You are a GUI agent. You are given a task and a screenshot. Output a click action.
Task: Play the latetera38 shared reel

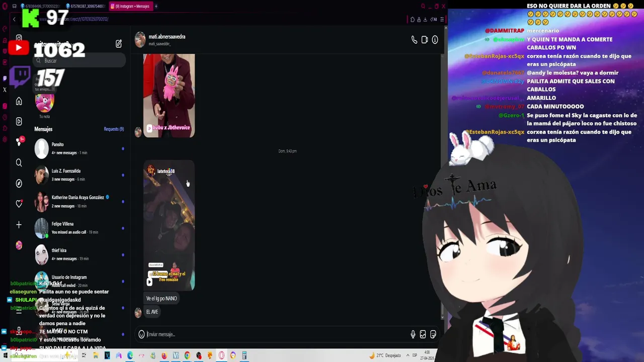169,225
